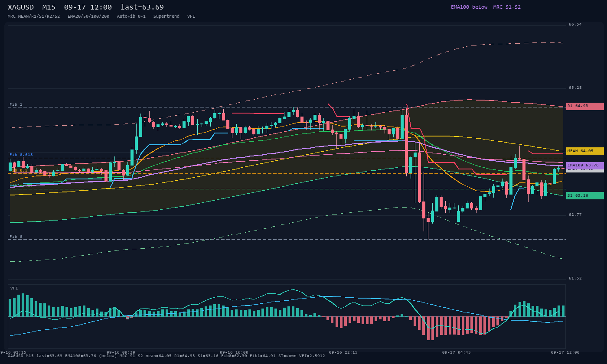Click the bottom status summary line

[166, 356]
